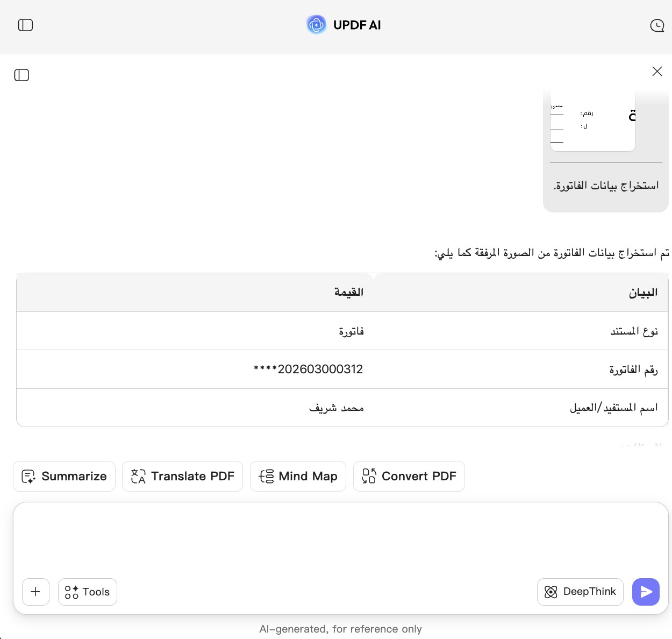This screenshot has width=672, height=639.
Task: Click the Convert PDF button
Action: [x=409, y=476]
